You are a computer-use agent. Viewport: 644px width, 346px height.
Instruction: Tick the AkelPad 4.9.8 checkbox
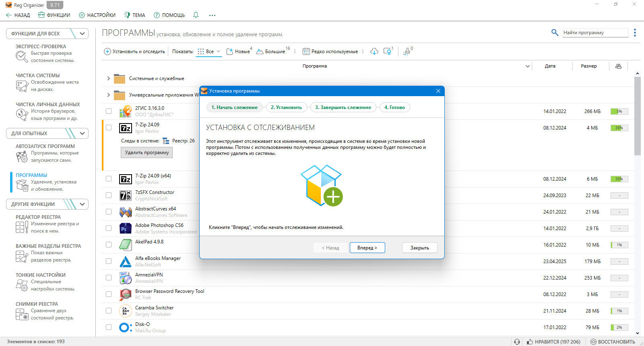click(x=109, y=245)
